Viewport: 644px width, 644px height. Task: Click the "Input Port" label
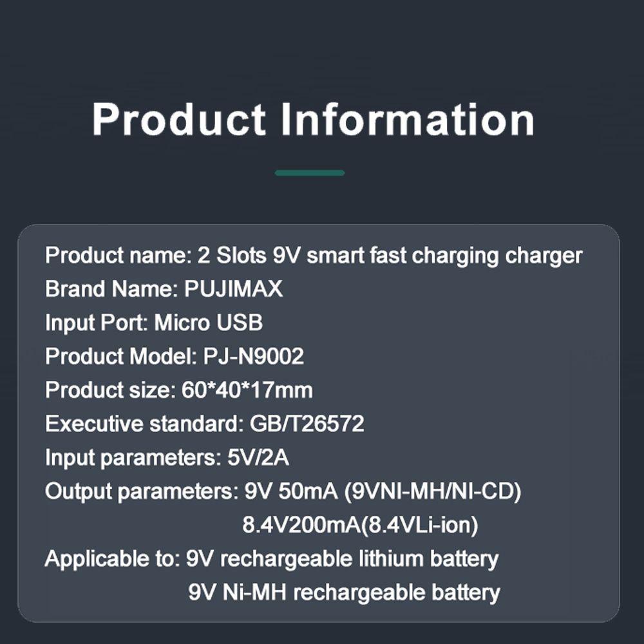pos(95,323)
